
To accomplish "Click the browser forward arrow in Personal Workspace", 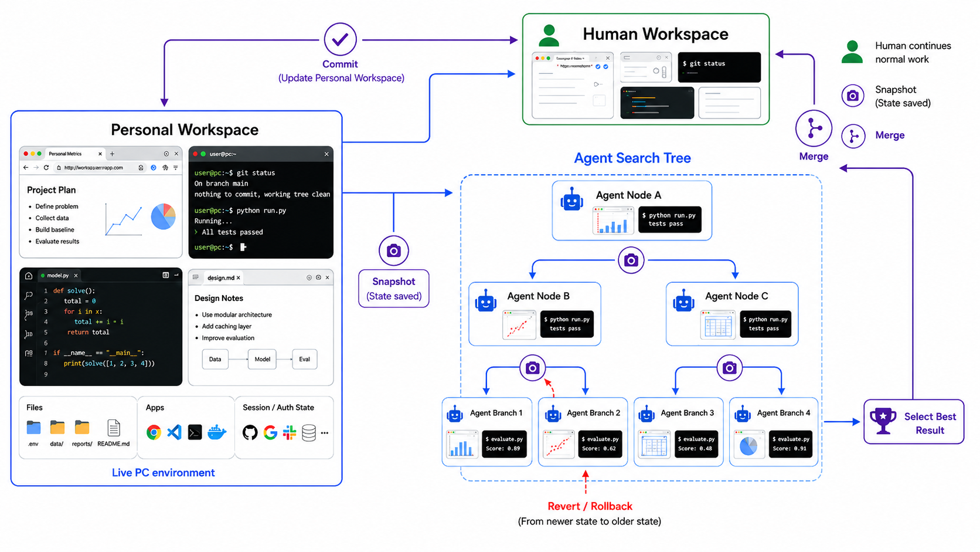I will pyautogui.click(x=36, y=167).
